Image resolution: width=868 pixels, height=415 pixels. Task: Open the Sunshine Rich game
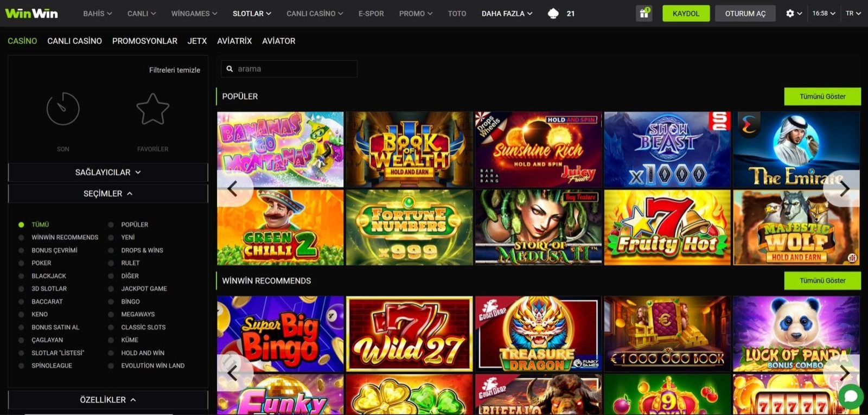[x=538, y=150]
